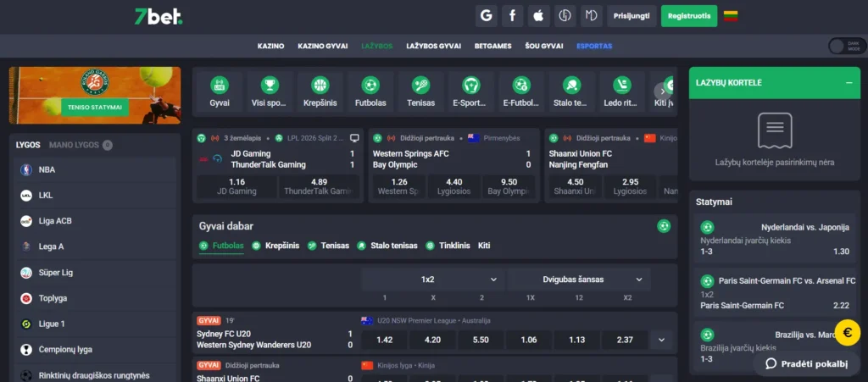Open the Esportas menu item
This screenshot has height=382, width=868.
594,46
